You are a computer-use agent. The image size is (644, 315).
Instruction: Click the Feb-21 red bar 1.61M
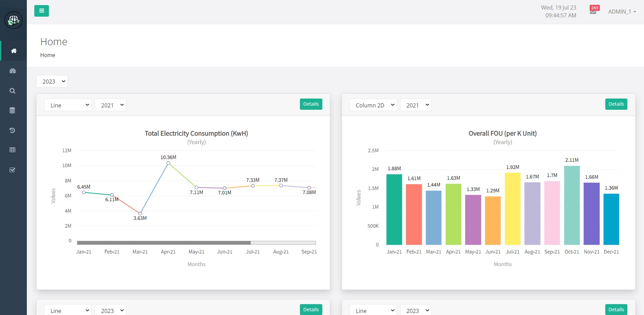414,214
